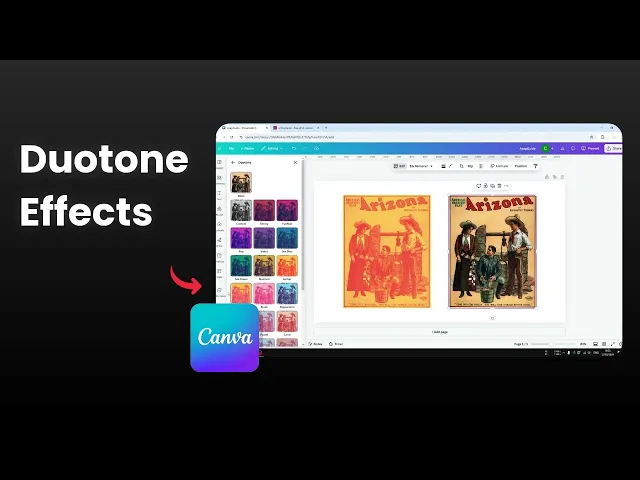Click the Share button
640x480 pixels.
(x=613, y=149)
